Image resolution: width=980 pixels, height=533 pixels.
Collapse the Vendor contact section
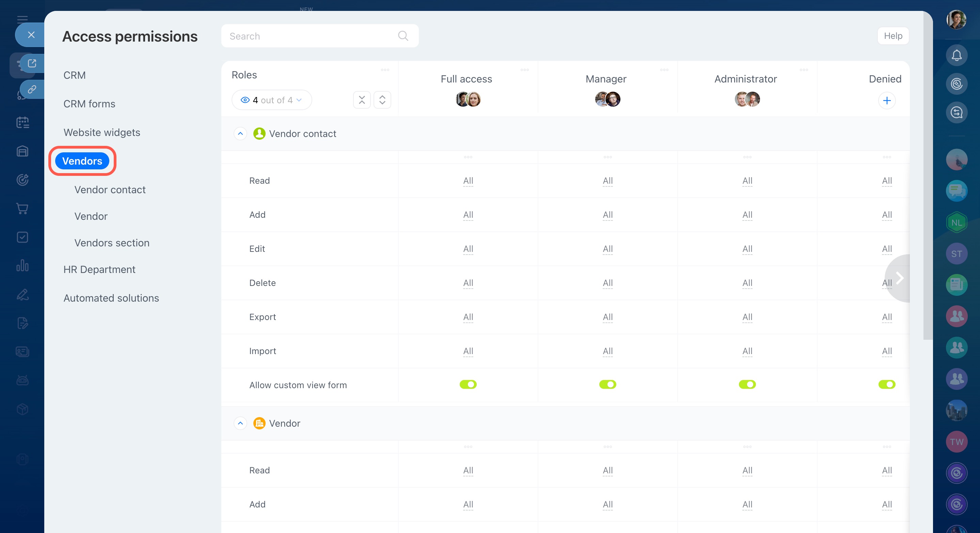(x=240, y=134)
